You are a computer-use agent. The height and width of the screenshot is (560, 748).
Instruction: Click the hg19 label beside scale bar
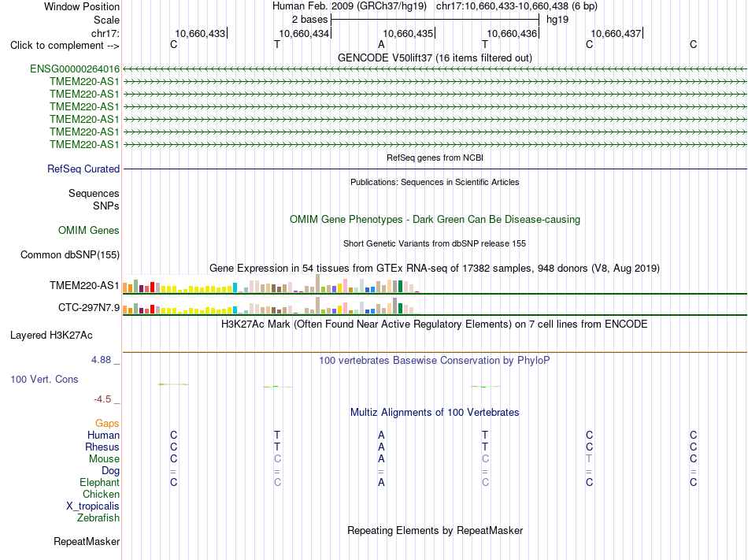557,20
